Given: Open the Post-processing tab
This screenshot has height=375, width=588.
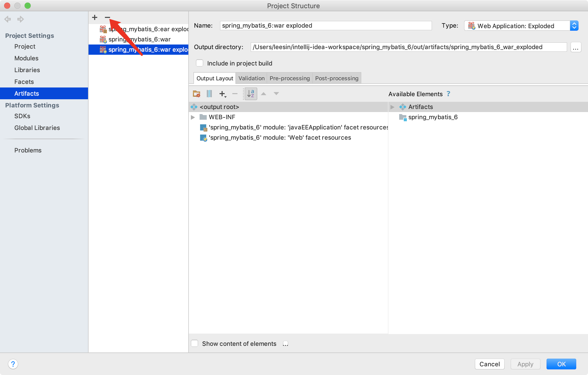Looking at the screenshot, I should [x=336, y=78].
